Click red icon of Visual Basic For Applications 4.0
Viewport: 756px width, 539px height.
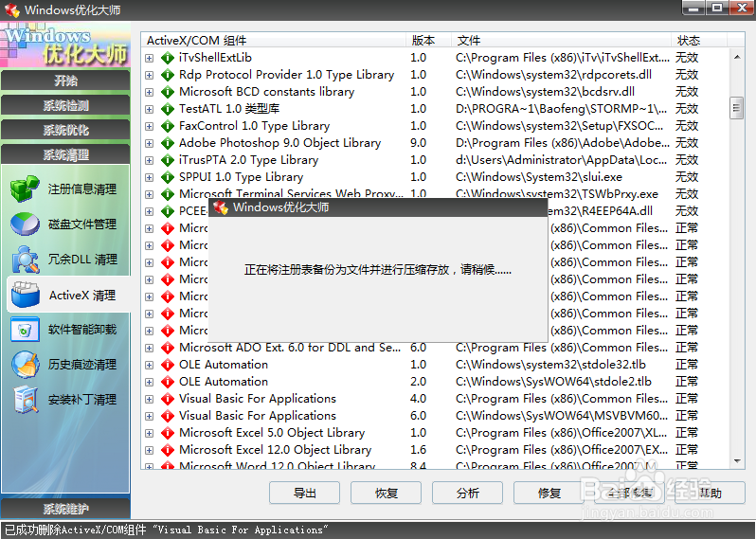[168, 399]
